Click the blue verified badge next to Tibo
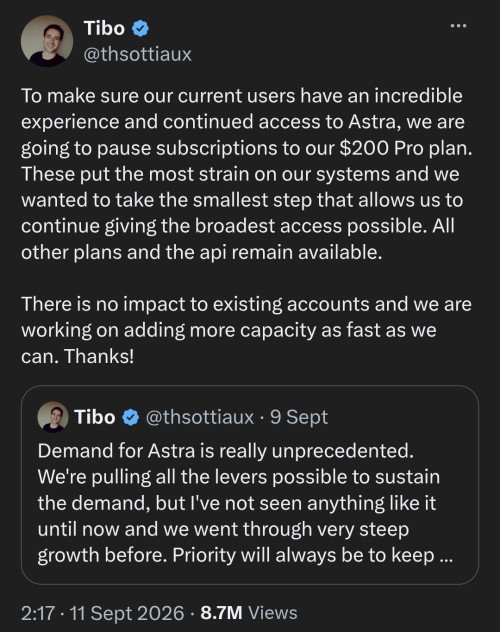 pyautogui.click(x=140, y=29)
